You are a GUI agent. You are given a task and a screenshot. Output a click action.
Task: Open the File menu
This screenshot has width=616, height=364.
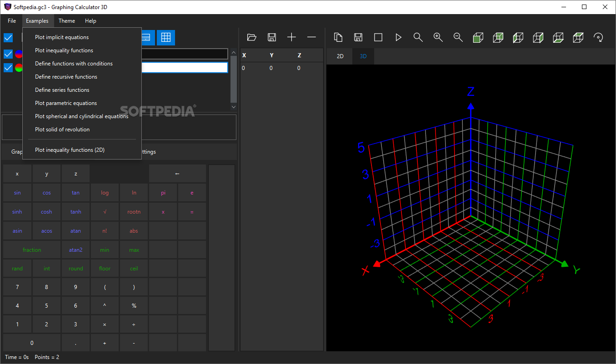(x=12, y=21)
